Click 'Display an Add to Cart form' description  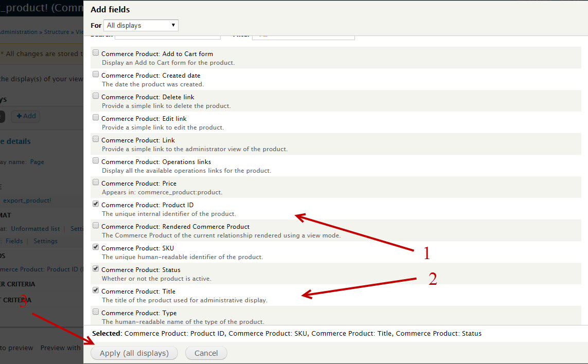point(168,63)
